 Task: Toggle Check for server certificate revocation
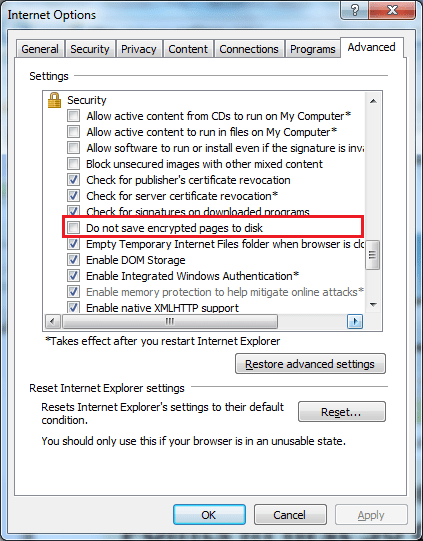(73, 196)
